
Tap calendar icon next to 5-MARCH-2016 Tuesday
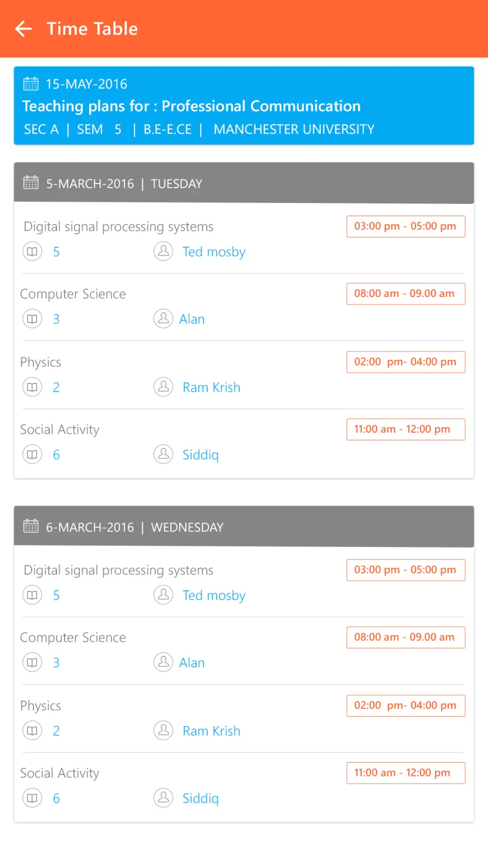pos(31,183)
